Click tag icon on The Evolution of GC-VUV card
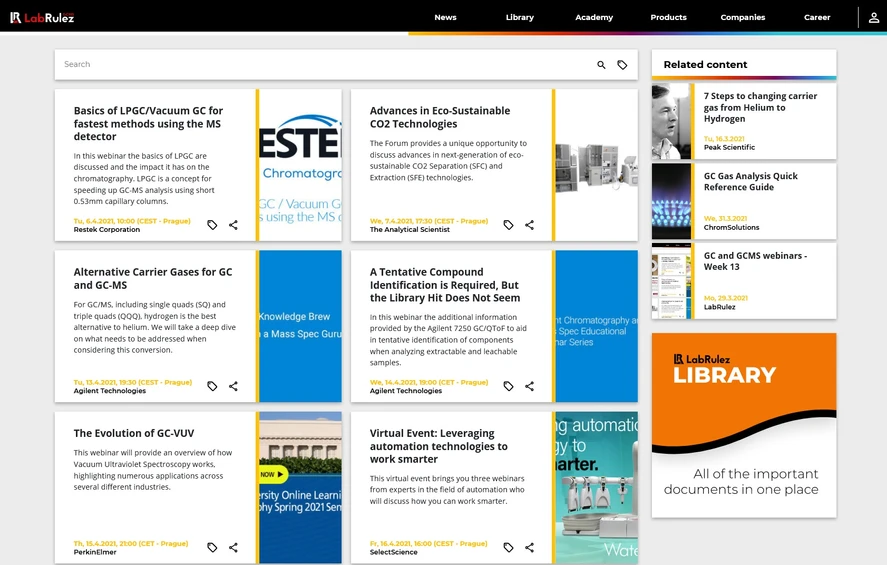Screen dimensions: 887x565 pos(212,547)
